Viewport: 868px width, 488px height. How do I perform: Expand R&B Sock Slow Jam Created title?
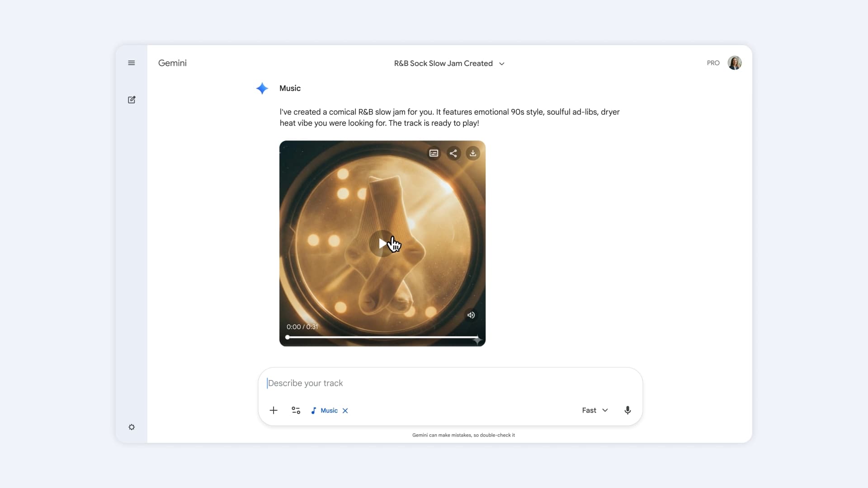click(443, 63)
